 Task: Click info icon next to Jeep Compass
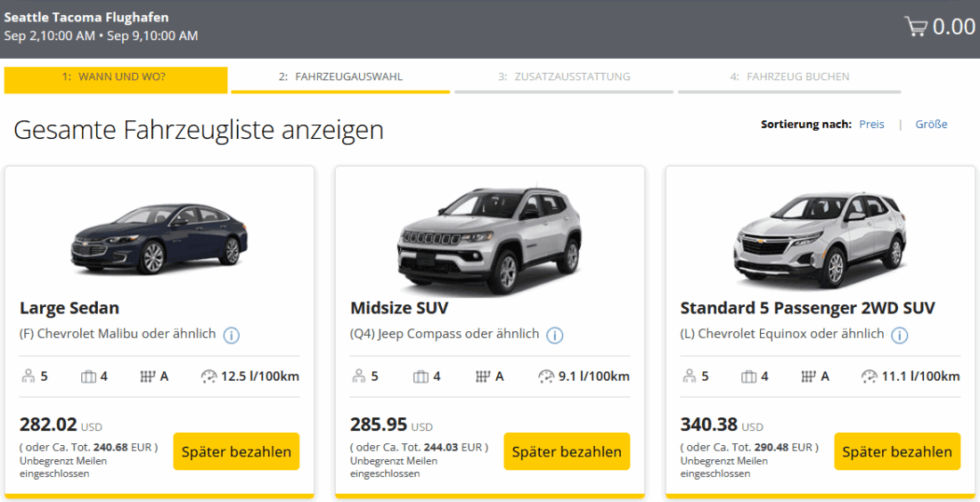(555, 336)
